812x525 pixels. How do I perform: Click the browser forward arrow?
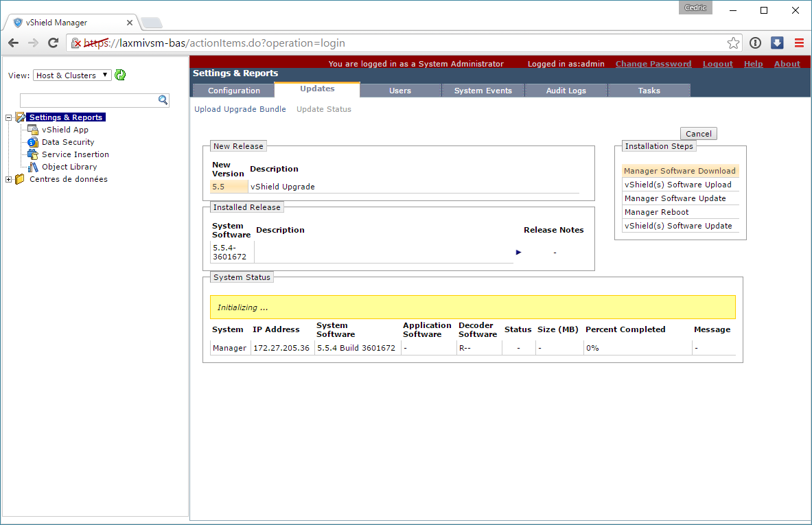[33, 43]
